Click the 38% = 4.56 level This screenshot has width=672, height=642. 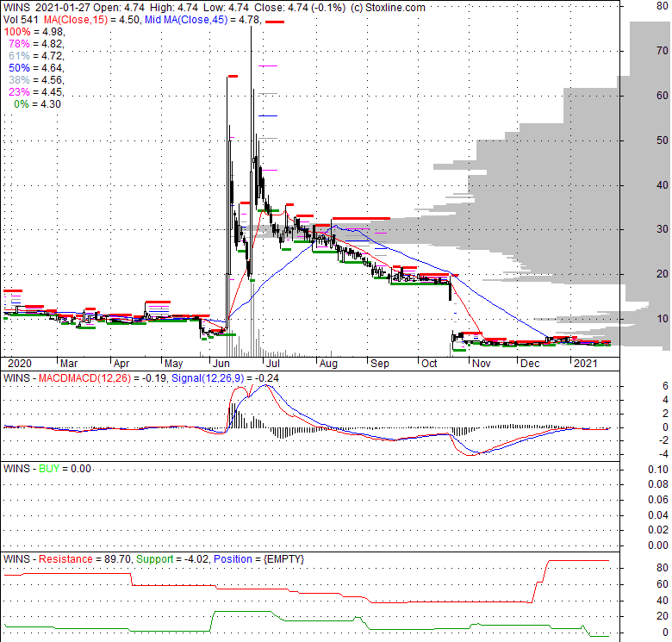click(36, 80)
